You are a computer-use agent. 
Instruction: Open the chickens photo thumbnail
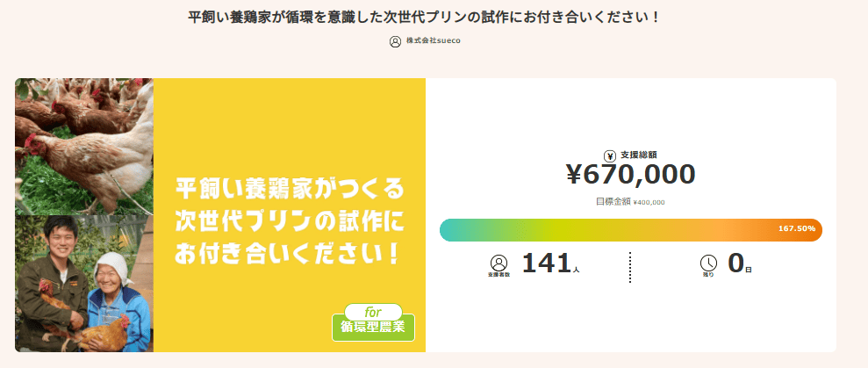tap(84, 145)
